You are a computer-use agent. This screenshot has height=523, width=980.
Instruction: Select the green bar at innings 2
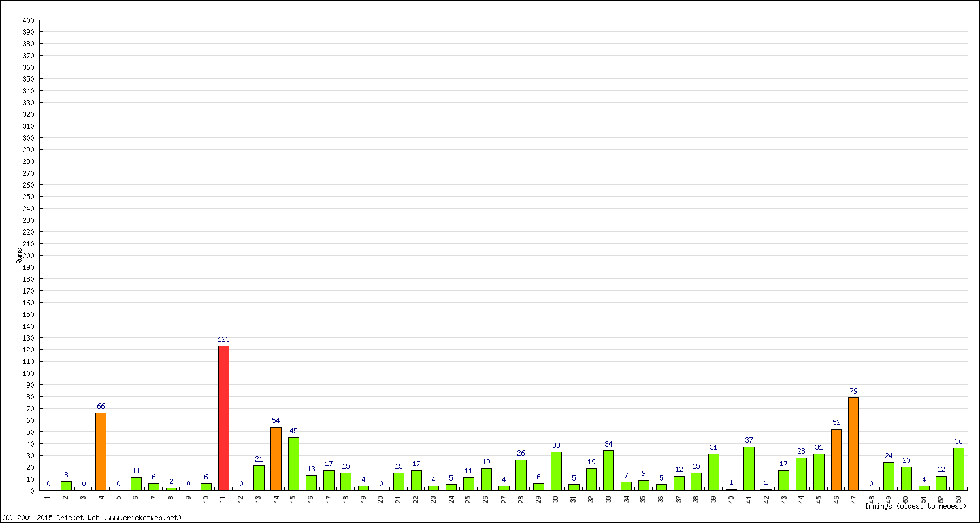[66, 486]
